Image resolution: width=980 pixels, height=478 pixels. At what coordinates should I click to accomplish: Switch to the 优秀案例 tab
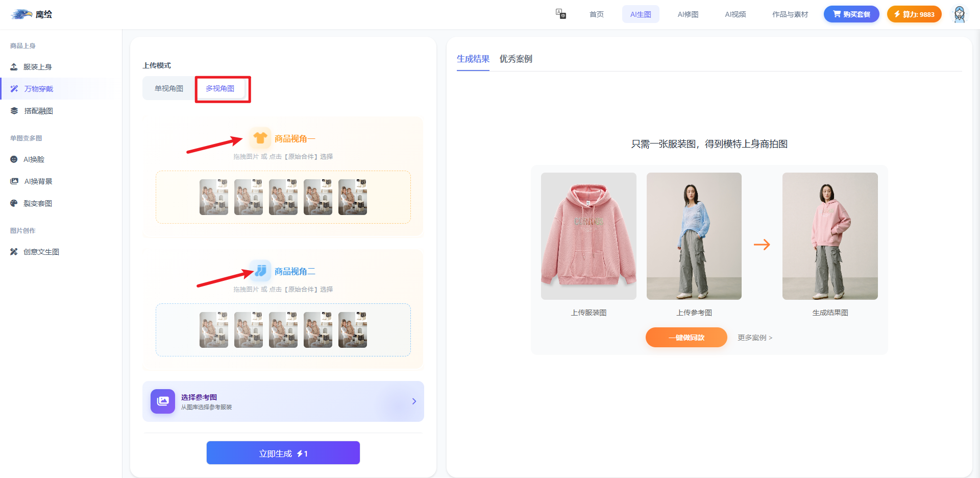pyautogui.click(x=516, y=59)
